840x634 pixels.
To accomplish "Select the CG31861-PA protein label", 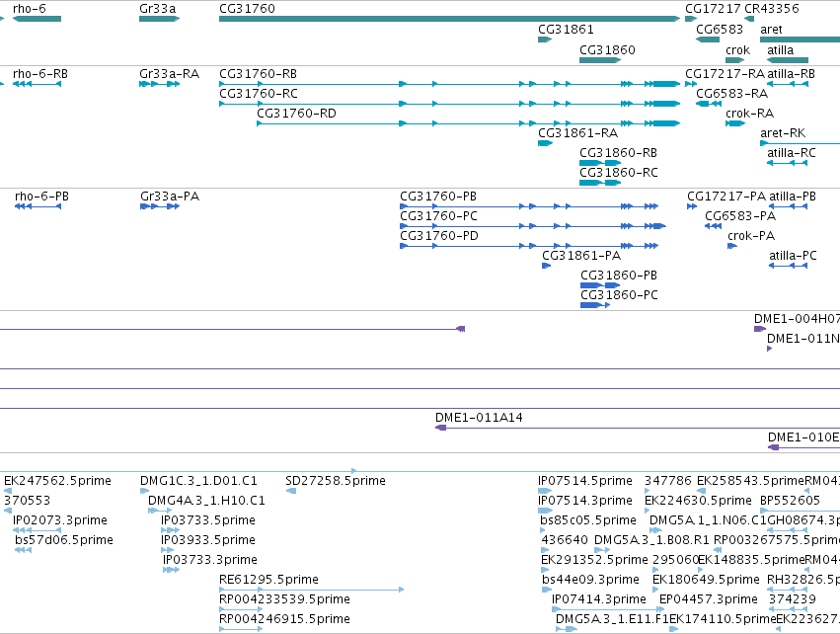I will (x=581, y=256).
